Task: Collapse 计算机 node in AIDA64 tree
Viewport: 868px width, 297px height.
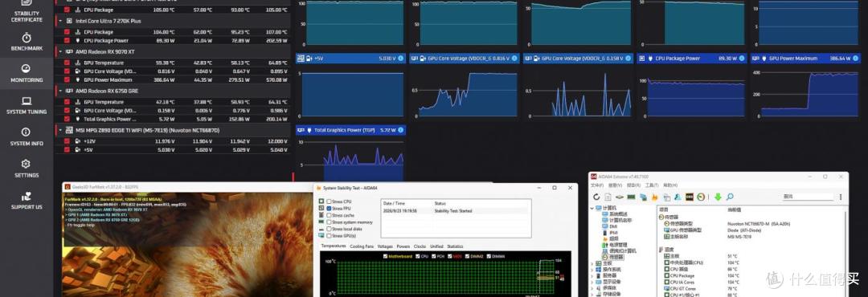Action: click(x=592, y=208)
